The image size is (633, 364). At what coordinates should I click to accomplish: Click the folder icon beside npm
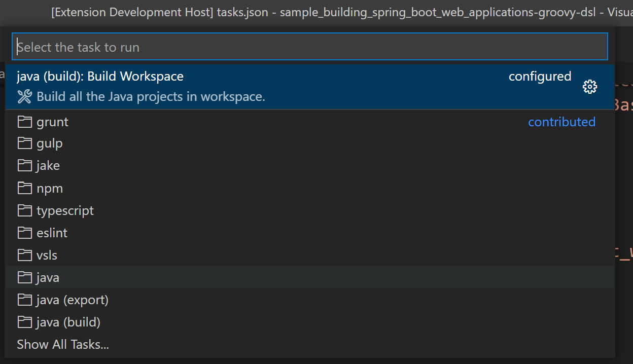pyautogui.click(x=24, y=188)
